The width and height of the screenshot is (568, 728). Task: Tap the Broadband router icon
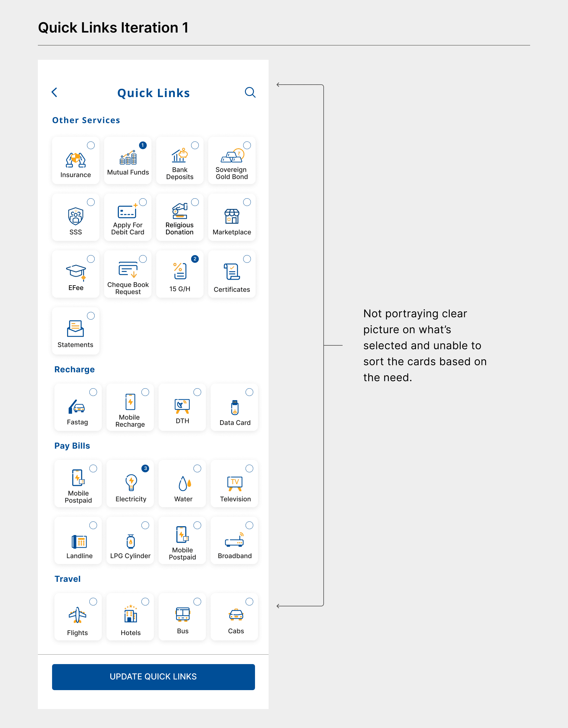(x=235, y=540)
